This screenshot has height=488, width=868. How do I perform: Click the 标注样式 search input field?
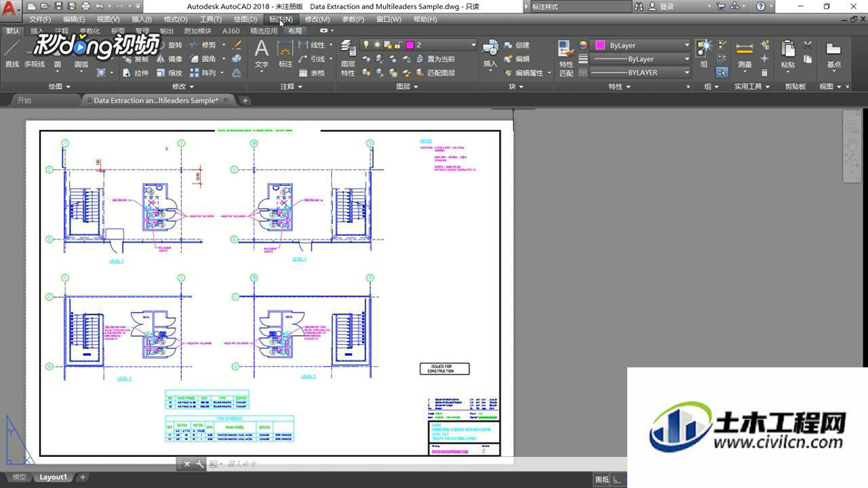580,6
